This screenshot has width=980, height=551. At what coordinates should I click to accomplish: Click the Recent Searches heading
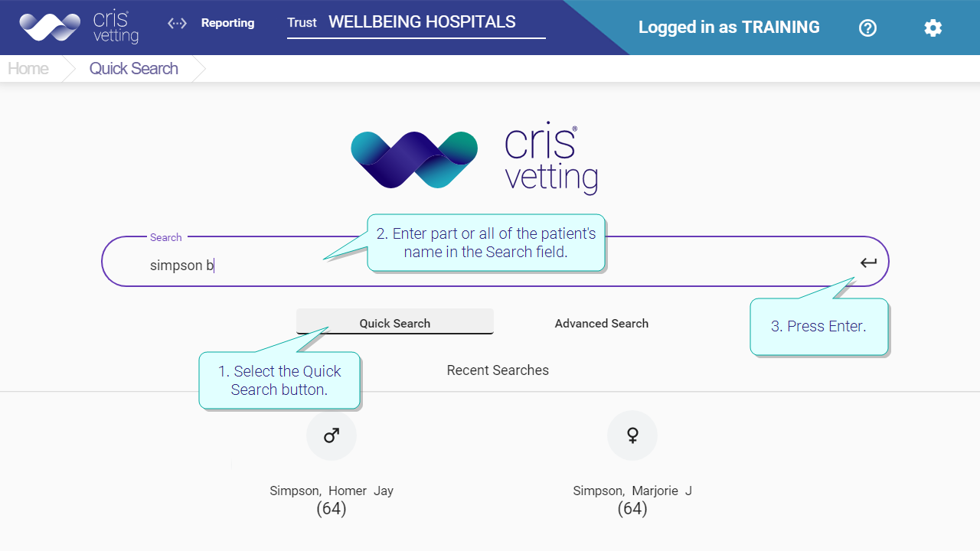pos(498,370)
